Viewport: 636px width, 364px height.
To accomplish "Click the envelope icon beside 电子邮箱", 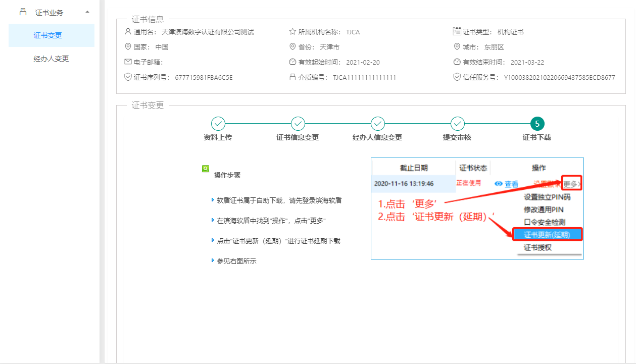I will (128, 62).
